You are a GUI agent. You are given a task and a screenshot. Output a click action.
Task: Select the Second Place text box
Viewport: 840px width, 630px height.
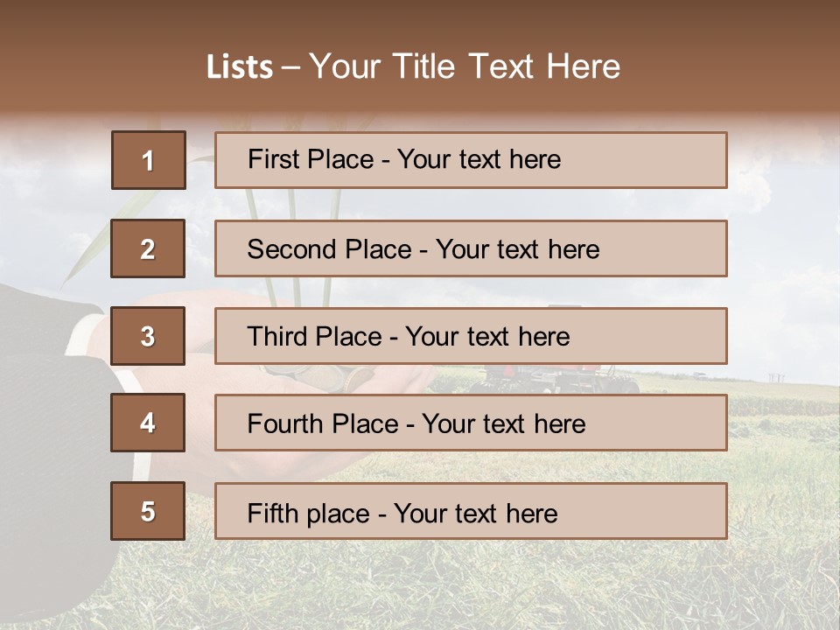click(471, 248)
